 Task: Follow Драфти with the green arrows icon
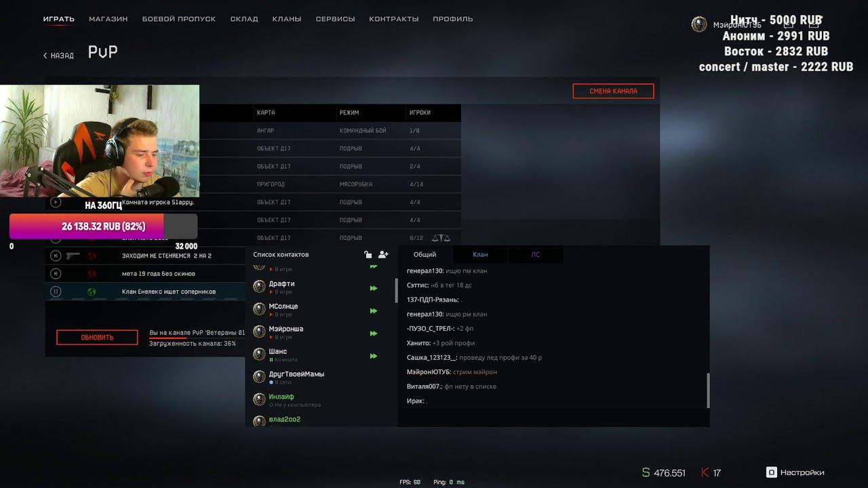pyautogui.click(x=373, y=288)
